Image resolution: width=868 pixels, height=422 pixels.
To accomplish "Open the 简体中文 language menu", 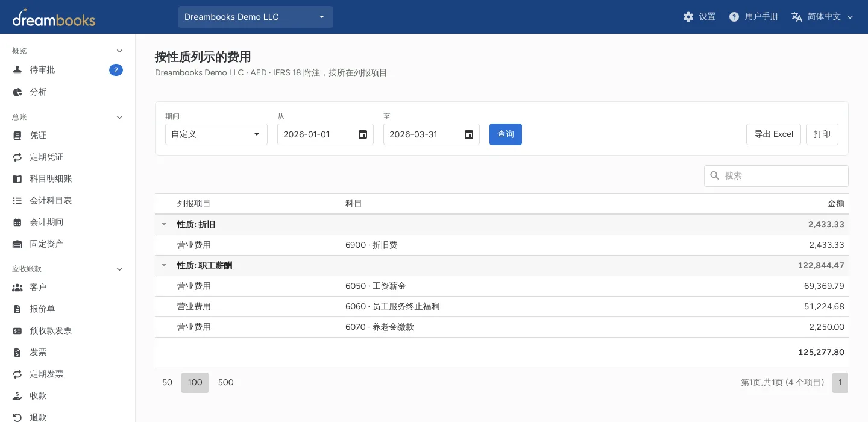I will tap(823, 17).
